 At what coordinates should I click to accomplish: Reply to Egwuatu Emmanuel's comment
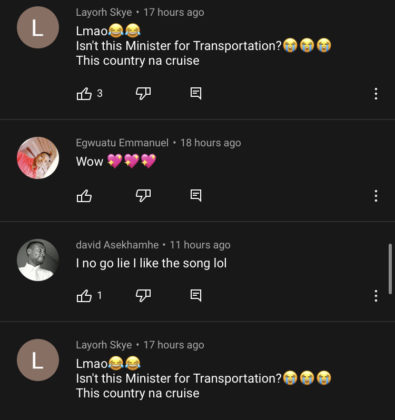click(x=196, y=195)
